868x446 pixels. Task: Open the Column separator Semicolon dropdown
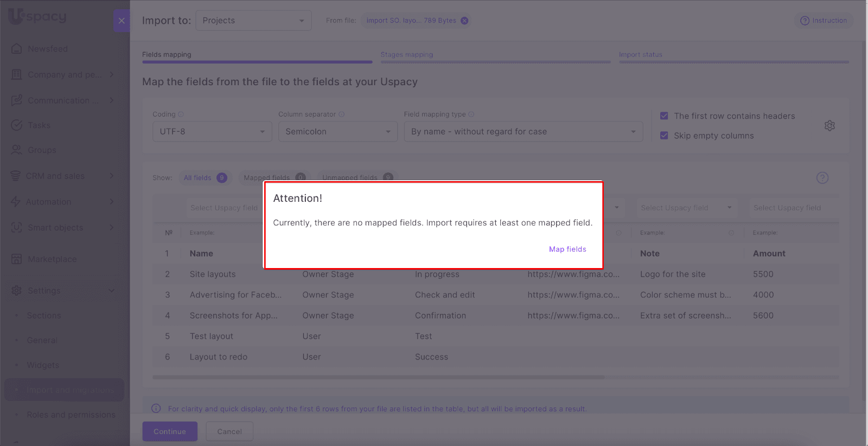coord(337,132)
